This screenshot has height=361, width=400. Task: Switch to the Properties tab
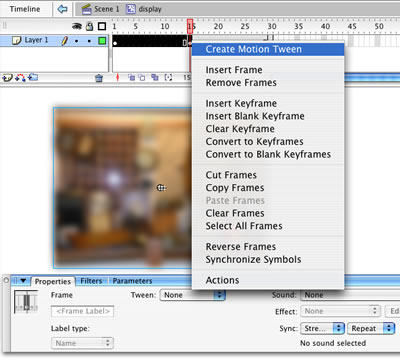(x=53, y=281)
